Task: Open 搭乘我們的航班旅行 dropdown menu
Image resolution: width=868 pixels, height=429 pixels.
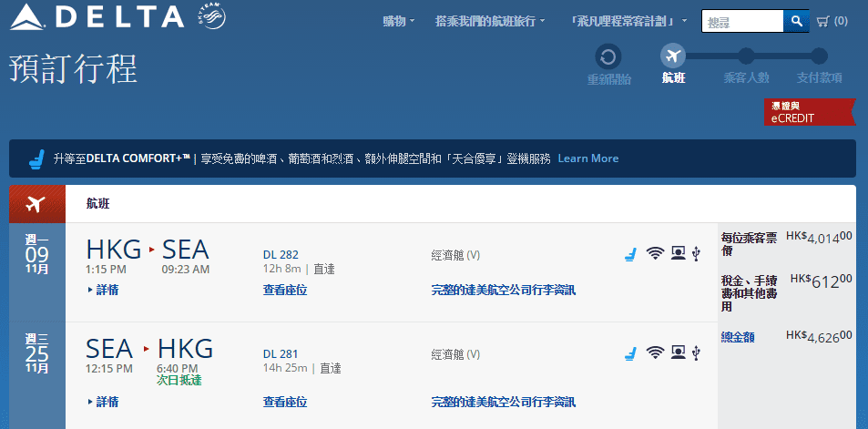Action: [x=490, y=21]
